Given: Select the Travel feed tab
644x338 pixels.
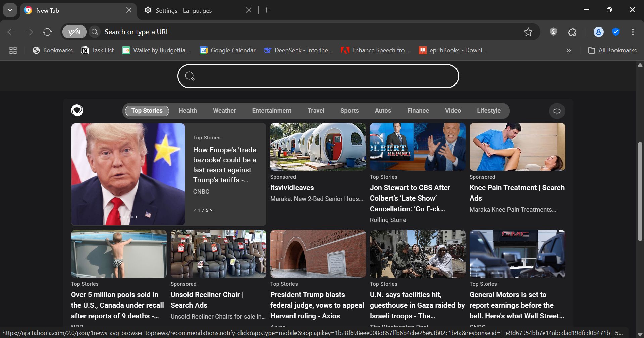Looking at the screenshot, I should 316,111.
